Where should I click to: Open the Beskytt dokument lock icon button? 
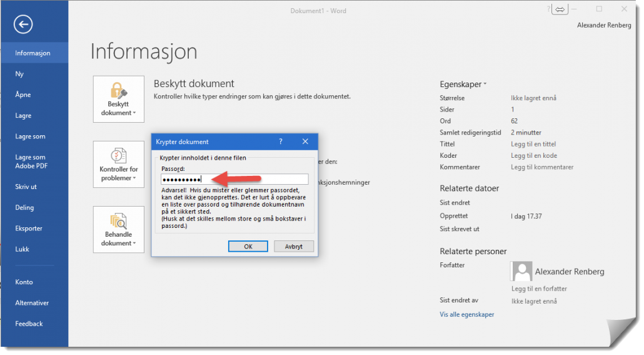tap(119, 99)
